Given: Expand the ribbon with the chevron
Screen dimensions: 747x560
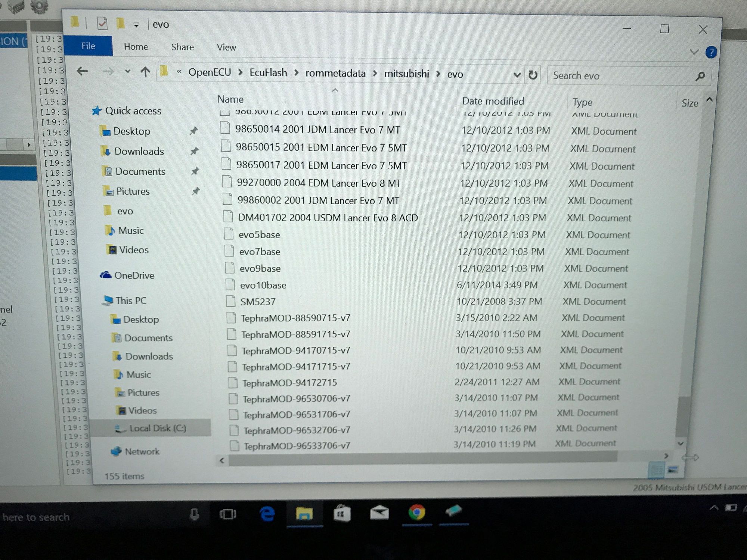Looking at the screenshot, I should tap(694, 52).
